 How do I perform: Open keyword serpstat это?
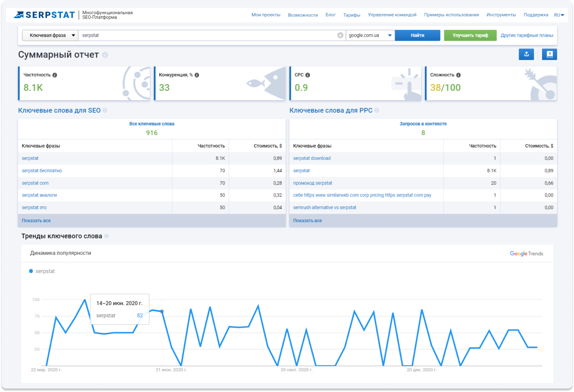pyautogui.click(x=34, y=208)
